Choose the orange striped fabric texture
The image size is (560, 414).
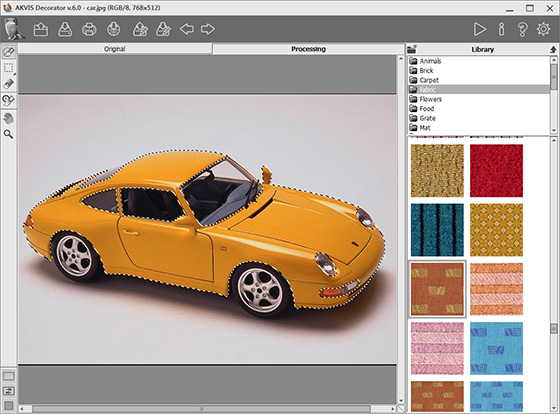point(496,289)
